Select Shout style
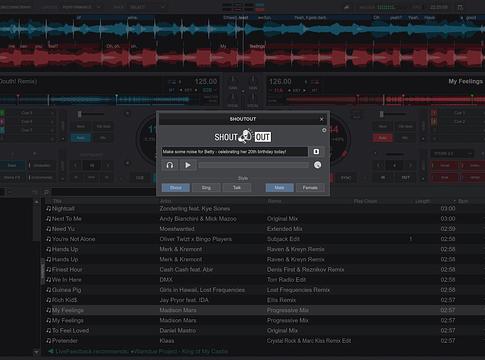 point(176,188)
